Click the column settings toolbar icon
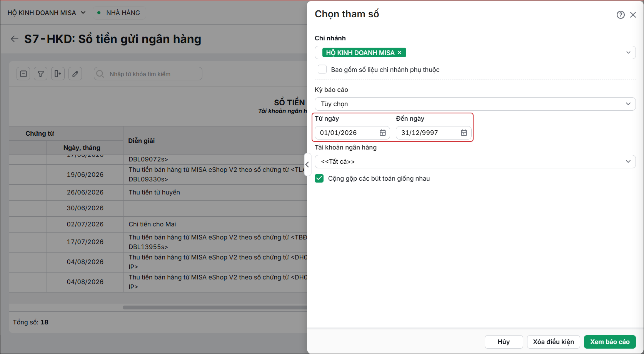Image resolution: width=644 pixels, height=354 pixels. (58, 74)
